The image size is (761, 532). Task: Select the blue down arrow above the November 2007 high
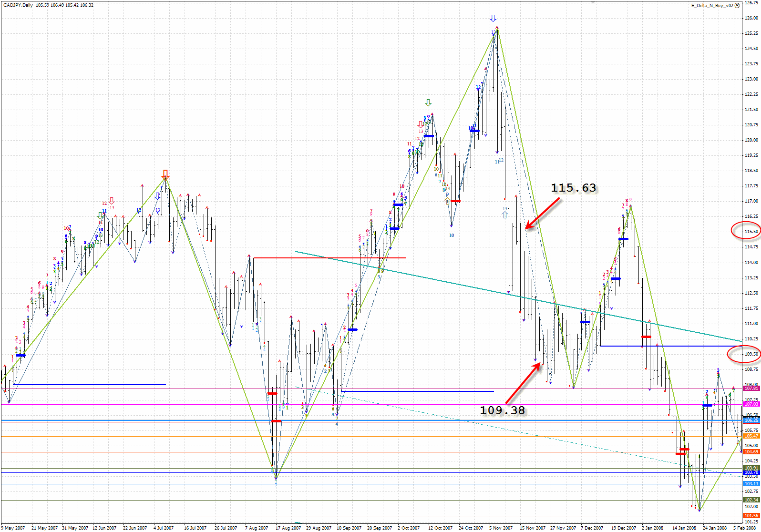pos(493,19)
